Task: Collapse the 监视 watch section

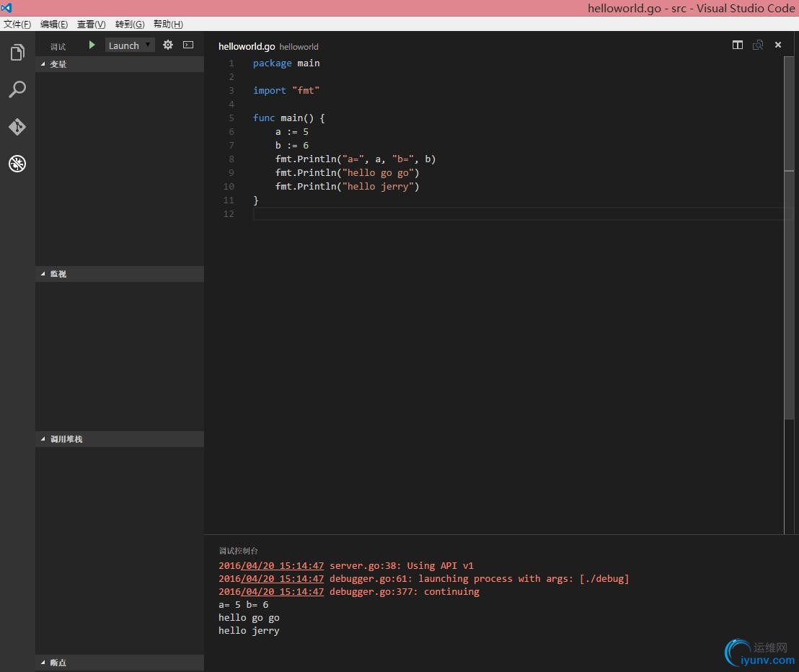Action: pyautogui.click(x=120, y=273)
